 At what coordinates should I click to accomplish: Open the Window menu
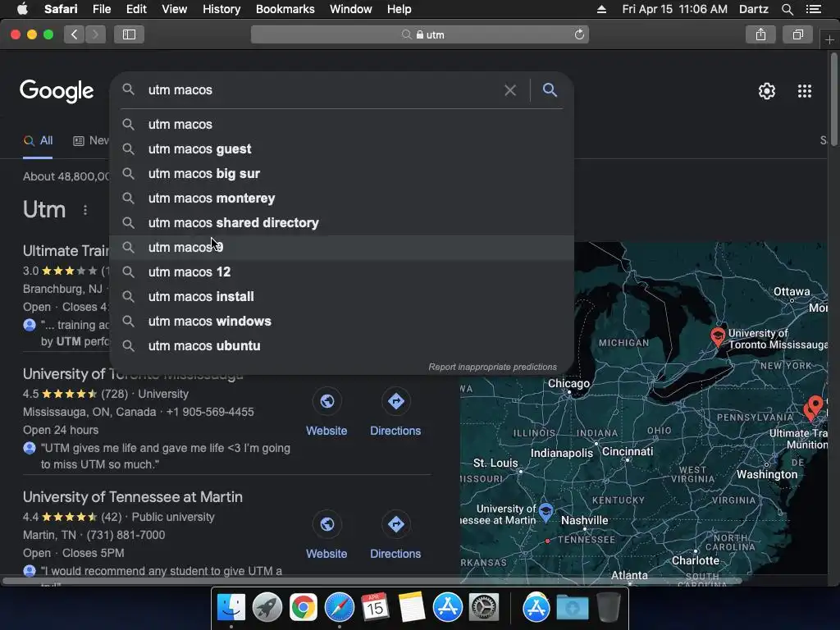[351, 9]
